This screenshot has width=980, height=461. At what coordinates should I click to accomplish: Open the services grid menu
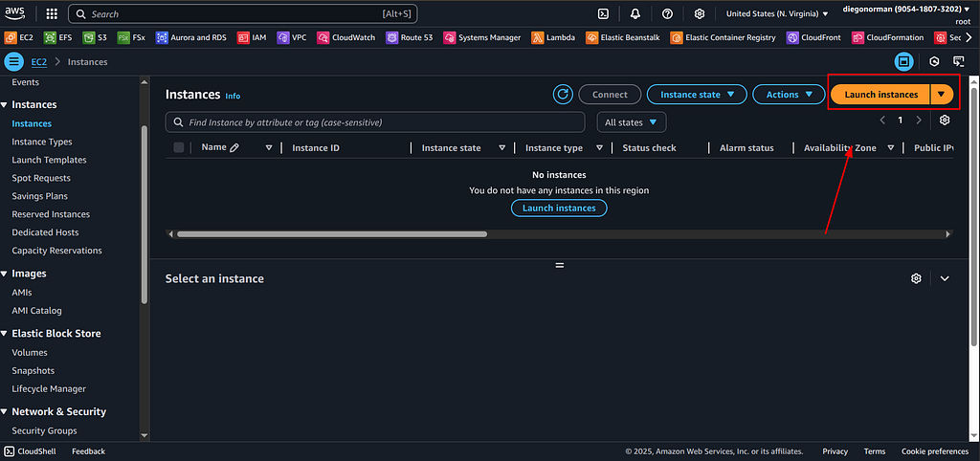click(52, 13)
